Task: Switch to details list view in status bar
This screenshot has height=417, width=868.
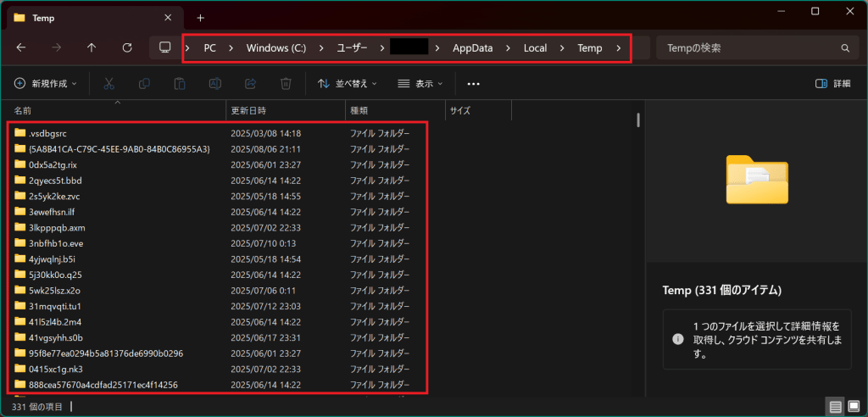Action: pyautogui.click(x=837, y=407)
